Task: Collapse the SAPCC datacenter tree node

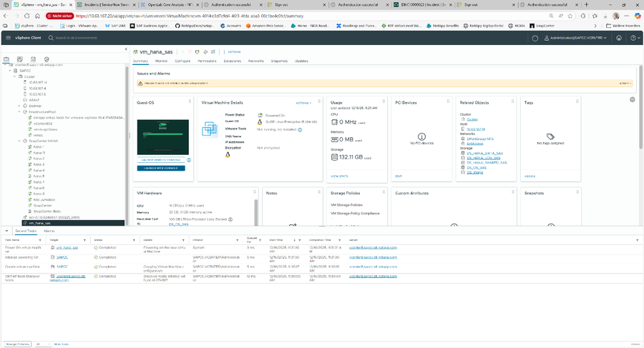Action: (x=10, y=71)
